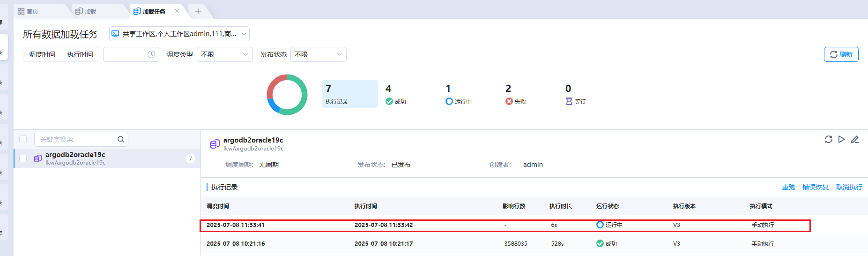This screenshot has width=868, height=256.
Task: Click the refresh icon in task detail header
Action: pos(828,139)
